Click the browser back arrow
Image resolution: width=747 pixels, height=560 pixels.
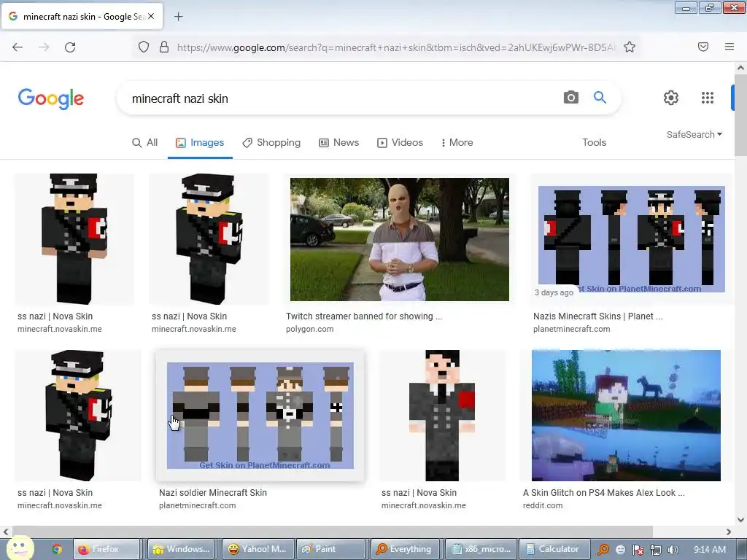tap(18, 47)
